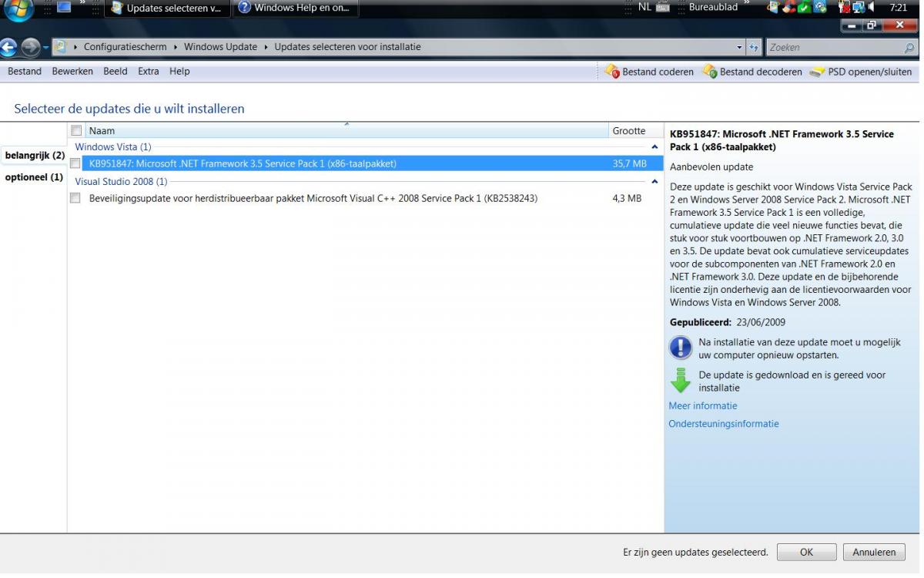The width and height of the screenshot is (924, 578).
Task: Open the Help menu
Action: (179, 72)
